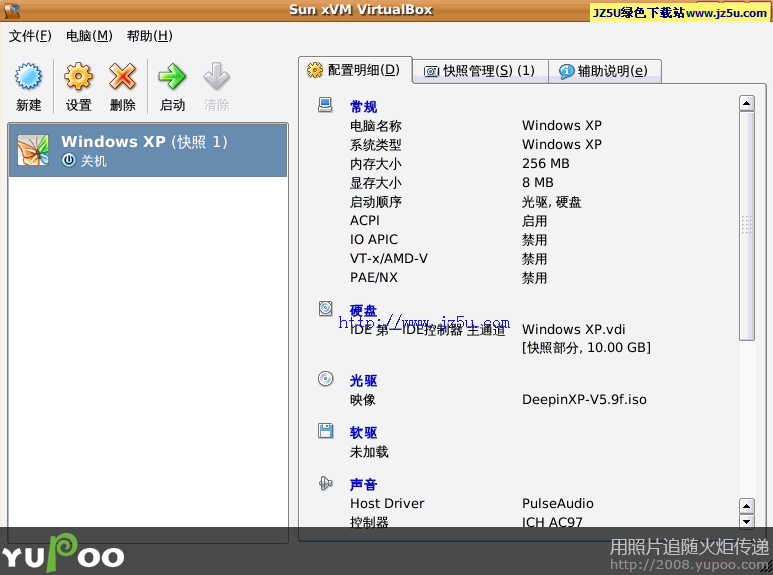Open the 软驱 section link
773x575 pixels.
[x=363, y=432]
